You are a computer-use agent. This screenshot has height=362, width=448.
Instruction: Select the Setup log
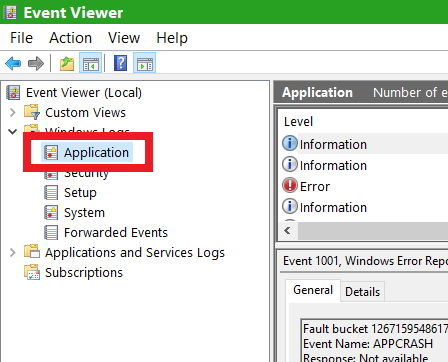80,193
